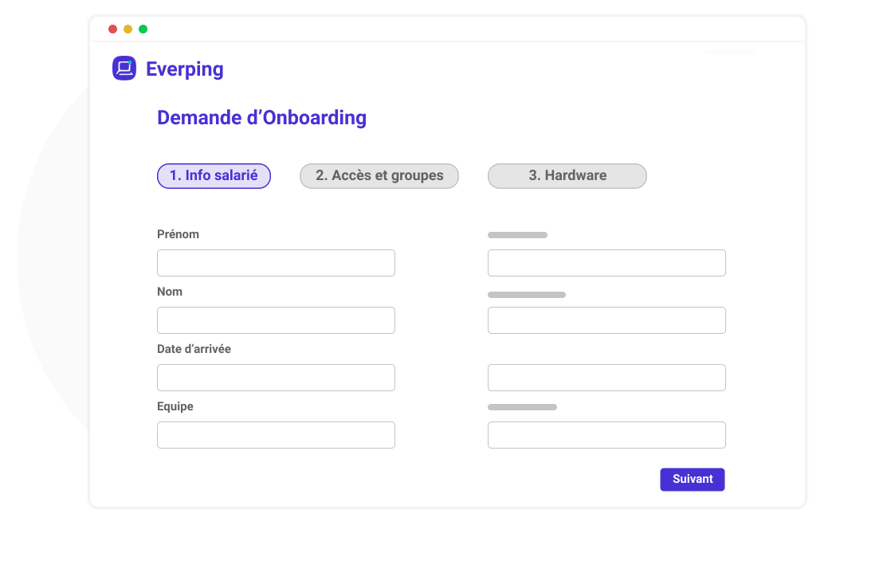Click the Date d'arrivée label text
This screenshot has height=588, width=887.
194,349
